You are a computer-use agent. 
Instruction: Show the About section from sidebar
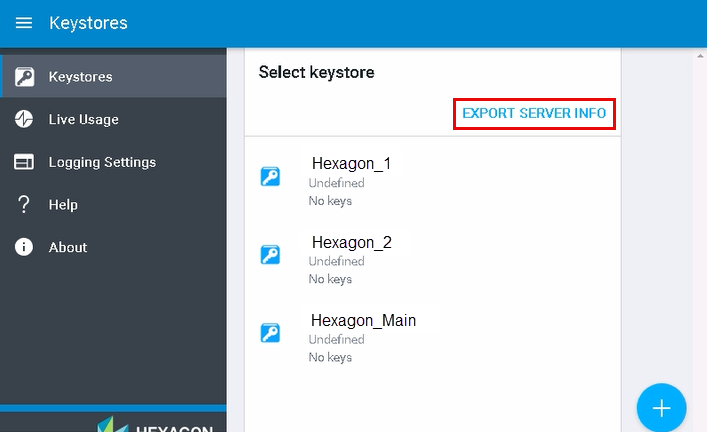click(x=68, y=247)
